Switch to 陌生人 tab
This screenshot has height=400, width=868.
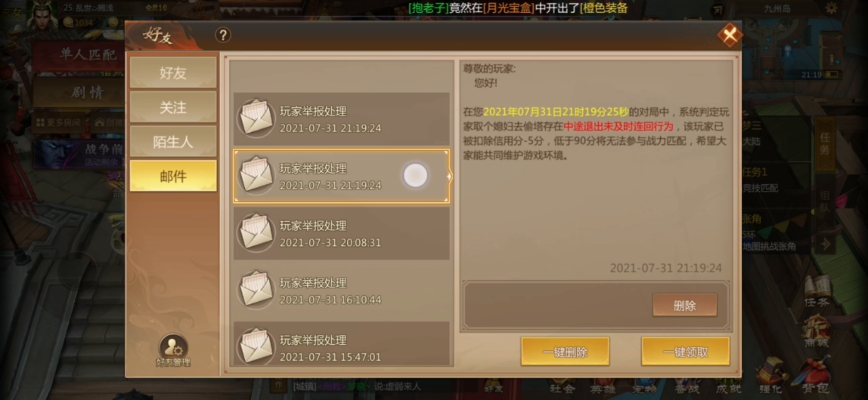tap(173, 142)
